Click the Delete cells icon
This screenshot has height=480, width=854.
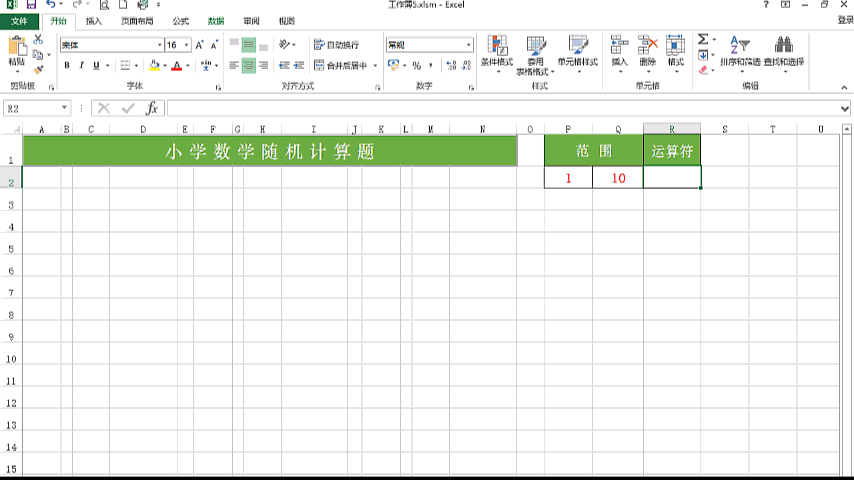(x=648, y=45)
